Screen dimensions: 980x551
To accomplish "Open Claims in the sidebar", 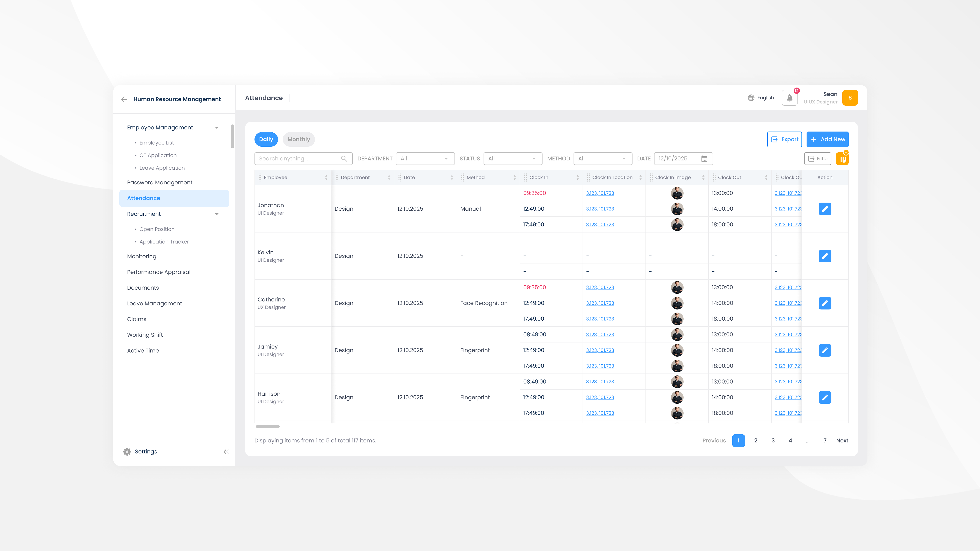I will 137,319.
